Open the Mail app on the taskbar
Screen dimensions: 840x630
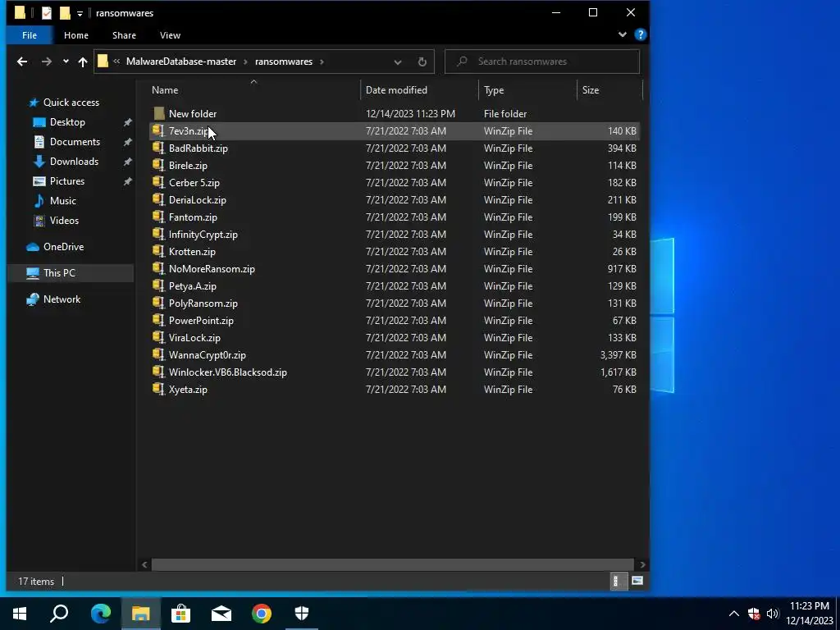pos(221,614)
